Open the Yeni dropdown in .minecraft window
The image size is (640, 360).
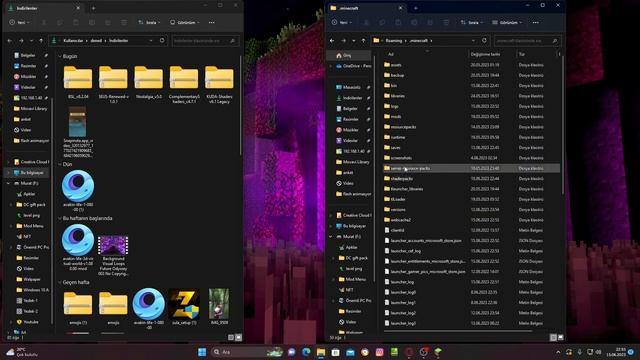(x=342, y=22)
